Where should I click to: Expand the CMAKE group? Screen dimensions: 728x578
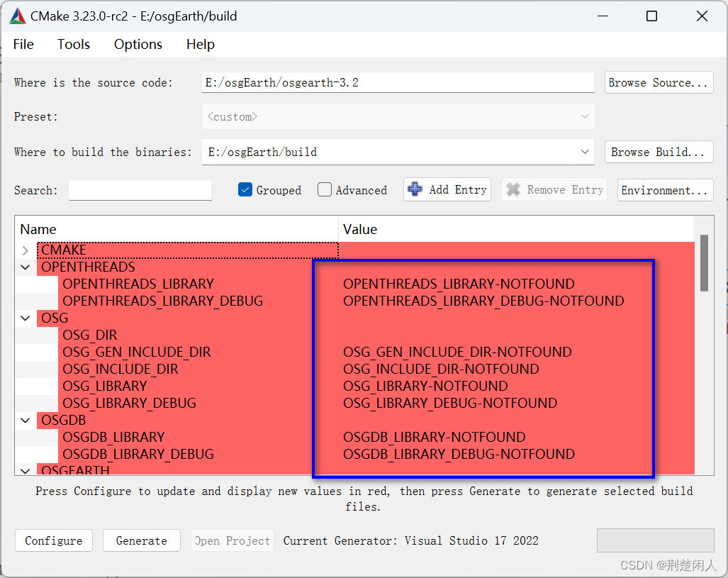click(x=25, y=250)
